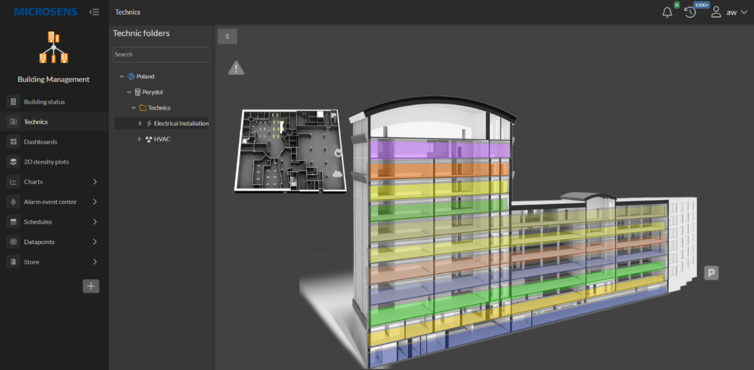Click the purple top floor of building
This screenshot has height=370, width=754.
pos(439,150)
